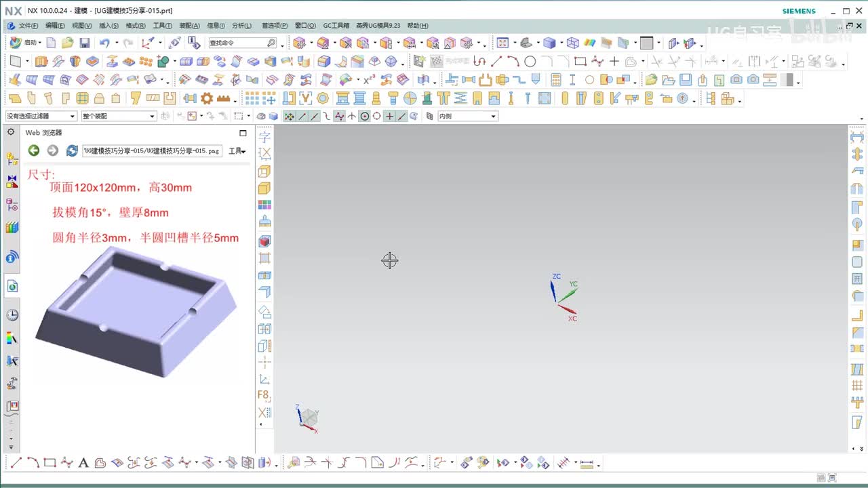Select the Circle curve tool
Screen dimensions: 868x488
tap(530, 61)
